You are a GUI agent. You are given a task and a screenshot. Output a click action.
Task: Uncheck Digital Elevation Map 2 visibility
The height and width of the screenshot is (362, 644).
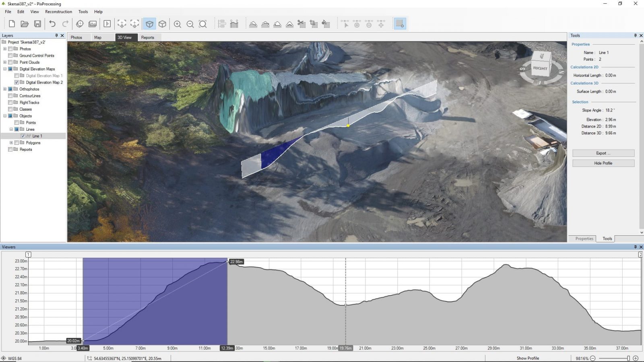[x=17, y=82]
